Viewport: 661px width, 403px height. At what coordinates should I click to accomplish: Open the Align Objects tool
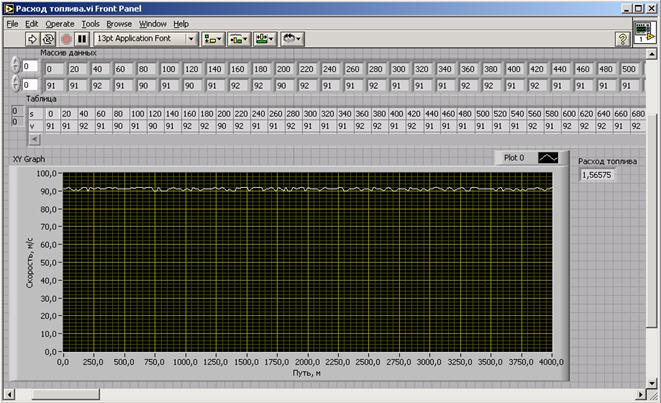click(x=213, y=38)
